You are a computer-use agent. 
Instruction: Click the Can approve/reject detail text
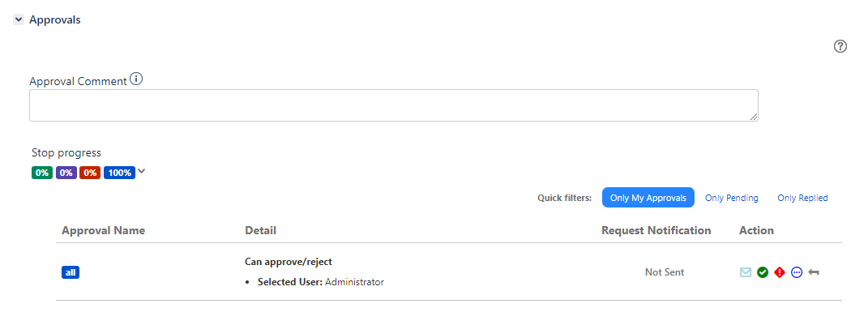point(289,262)
